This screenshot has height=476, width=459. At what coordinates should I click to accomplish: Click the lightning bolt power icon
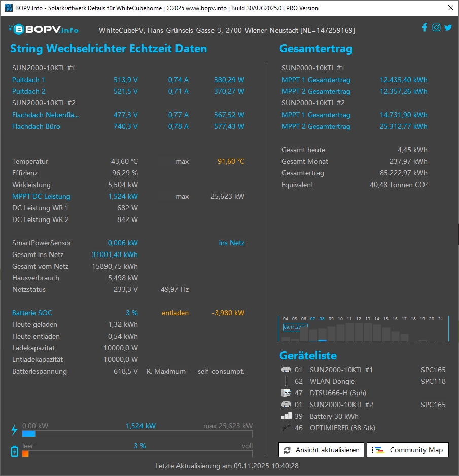pos(14,430)
